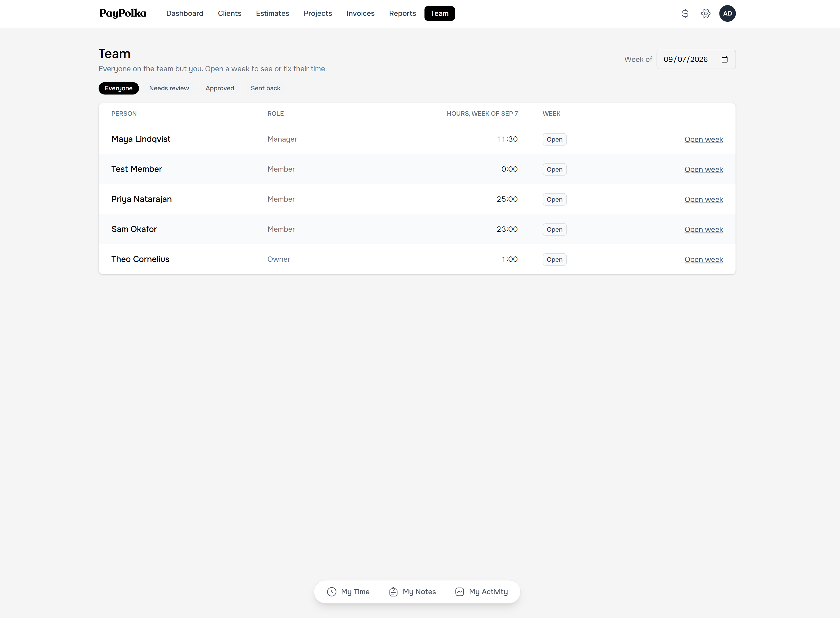Viewport: 840px width, 618px height.
Task: Click the dollar sign billing icon
Action: [685, 13]
